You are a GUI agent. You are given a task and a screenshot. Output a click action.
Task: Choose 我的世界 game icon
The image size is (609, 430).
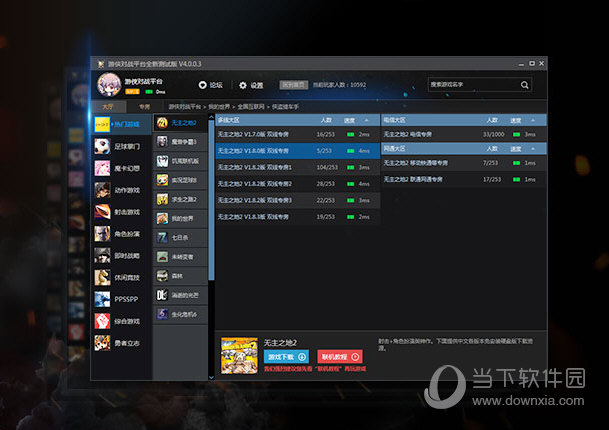(162, 218)
